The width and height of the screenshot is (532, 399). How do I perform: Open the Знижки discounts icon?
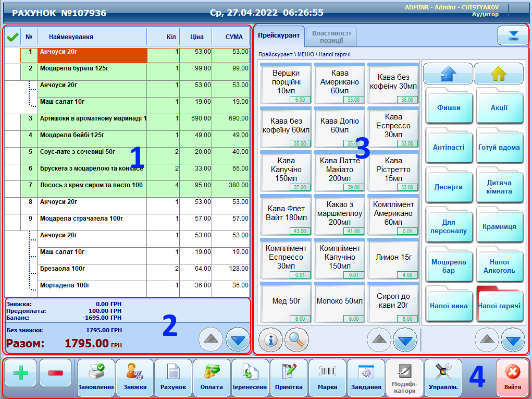pyautogui.click(x=134, y=377)
